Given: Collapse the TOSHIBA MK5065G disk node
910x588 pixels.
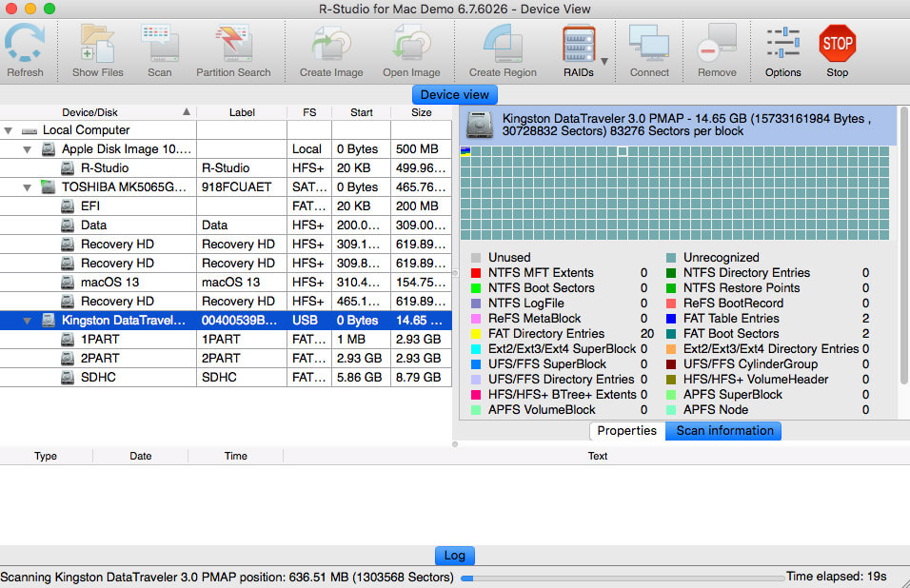Looking at the screenshot, I should (27, 187).
